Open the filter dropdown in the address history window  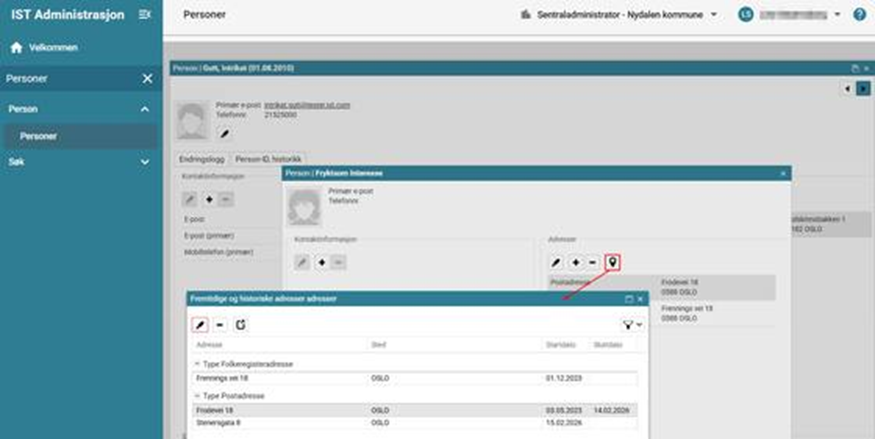pos(632,325)
